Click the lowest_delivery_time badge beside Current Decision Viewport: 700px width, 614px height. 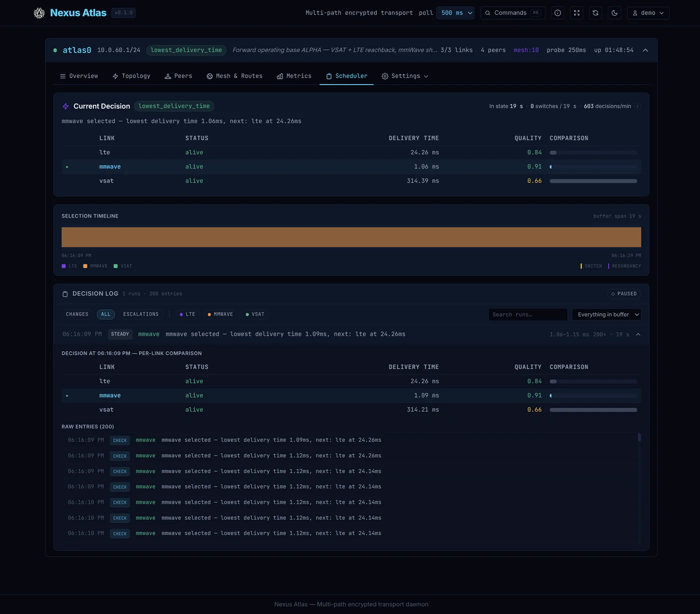(174, 106)
